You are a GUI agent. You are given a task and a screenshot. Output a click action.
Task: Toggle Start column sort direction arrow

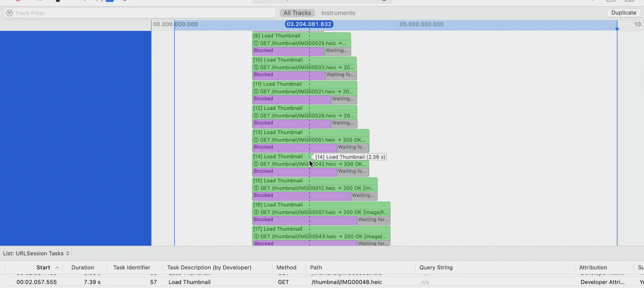tap(57, 268)
